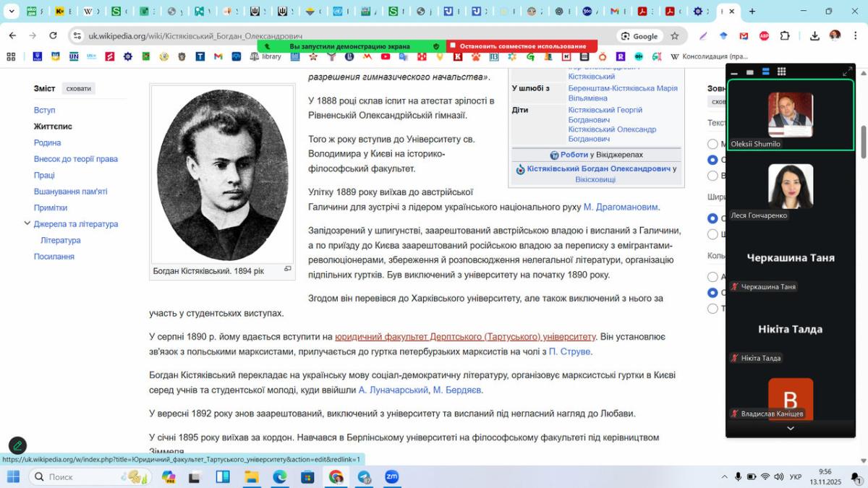
Task: Click the green floating edit pencil icon
Action: 17,445
